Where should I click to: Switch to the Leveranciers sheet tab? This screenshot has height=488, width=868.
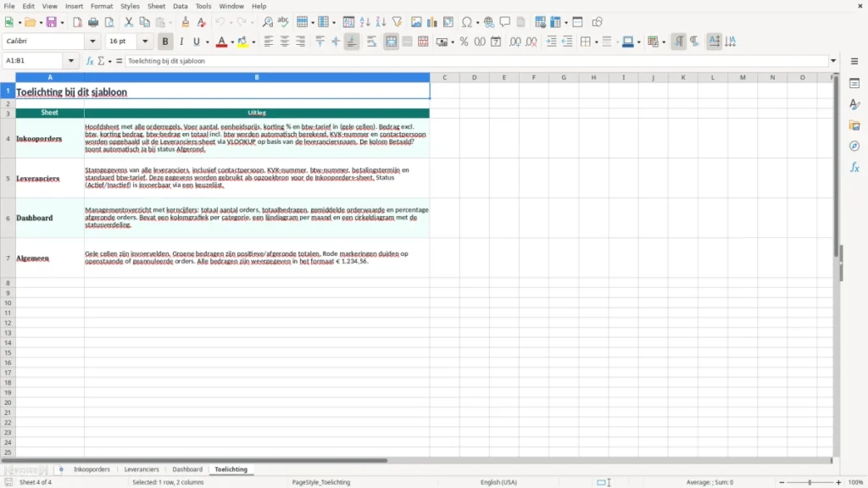(142, 469)
